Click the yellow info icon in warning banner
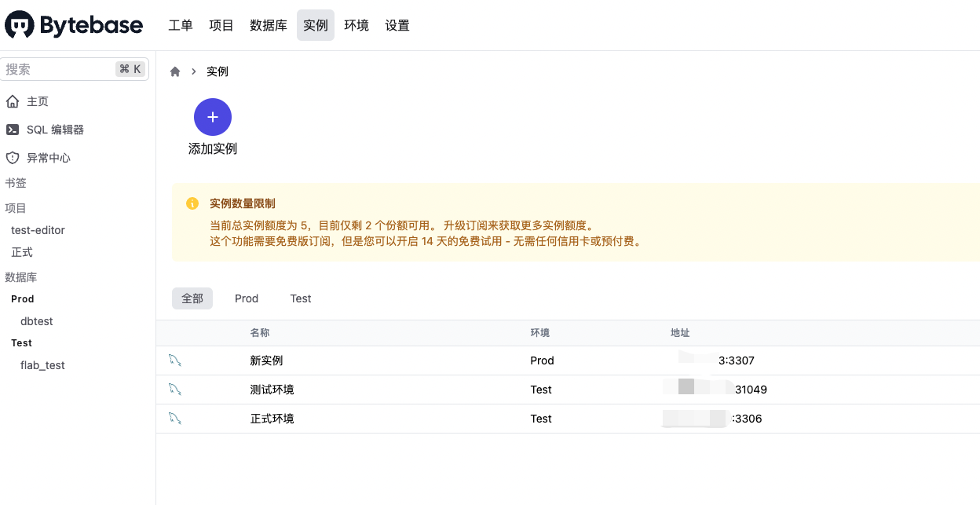980x505 pixels. (192, 204)
